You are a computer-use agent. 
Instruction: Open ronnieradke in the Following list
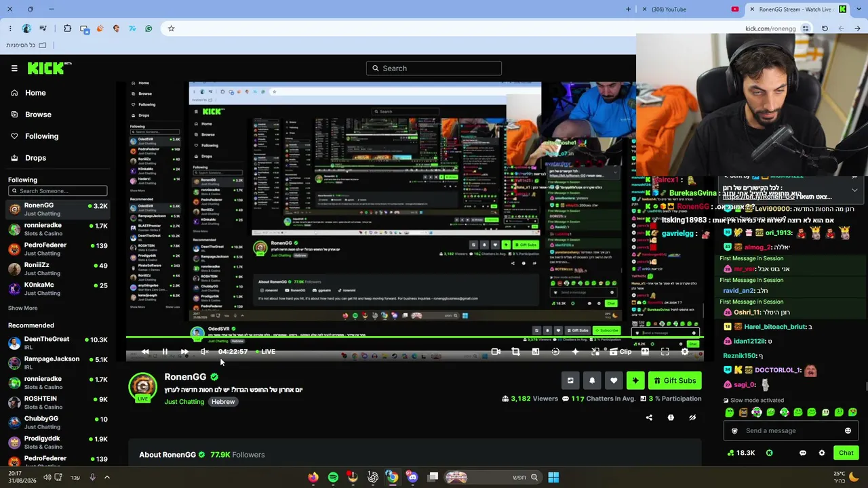coord(58,229)
